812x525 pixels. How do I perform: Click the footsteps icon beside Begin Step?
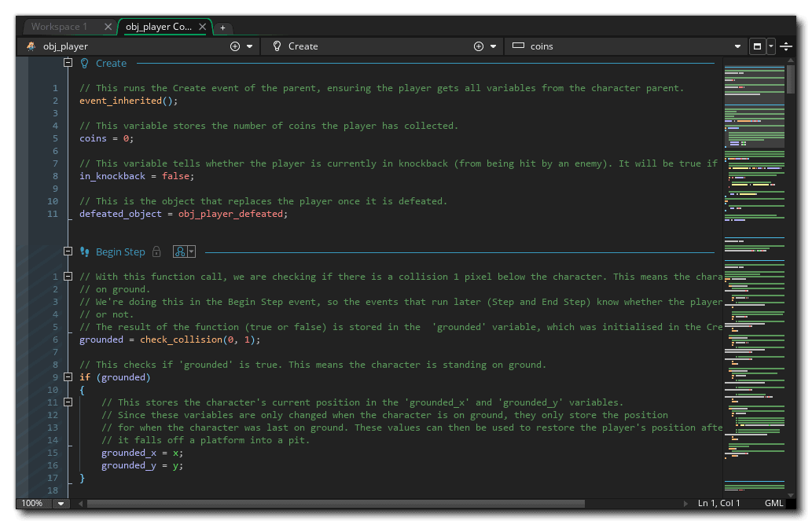pyautogui.click(x=84, y=251)
